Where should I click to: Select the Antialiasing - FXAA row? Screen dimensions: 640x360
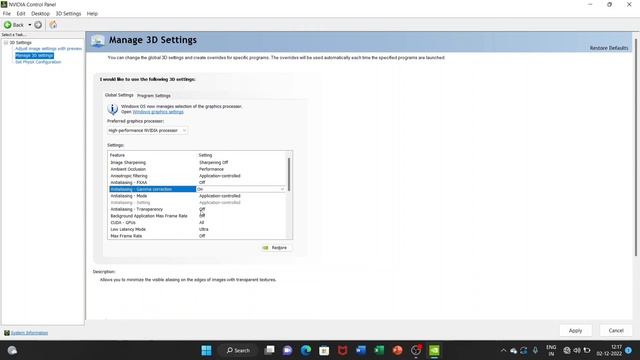coord(198,182)
